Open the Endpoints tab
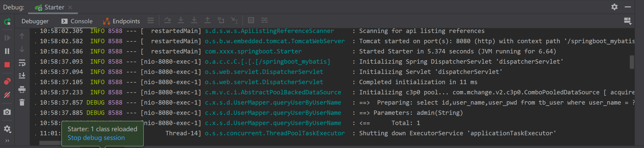The image size is (644, 148). coord(122,21)
